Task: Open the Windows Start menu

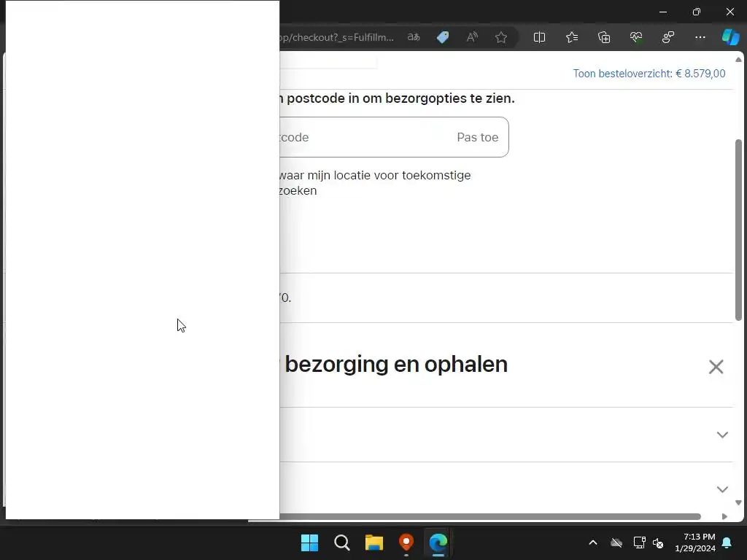Action: click(x=309, y=542)
